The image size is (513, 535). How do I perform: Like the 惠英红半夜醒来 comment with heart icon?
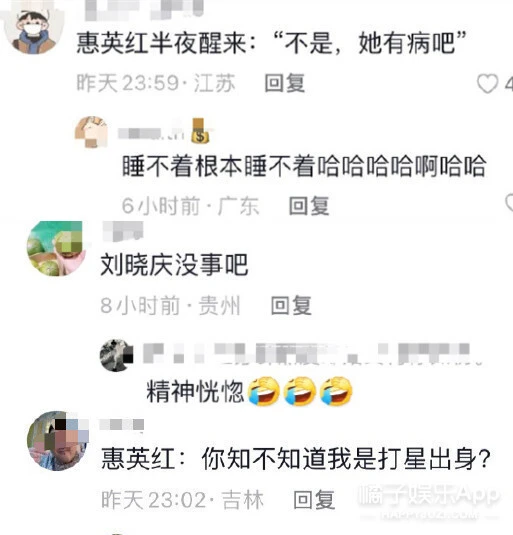pyautogui.click(x=488, y=84)
